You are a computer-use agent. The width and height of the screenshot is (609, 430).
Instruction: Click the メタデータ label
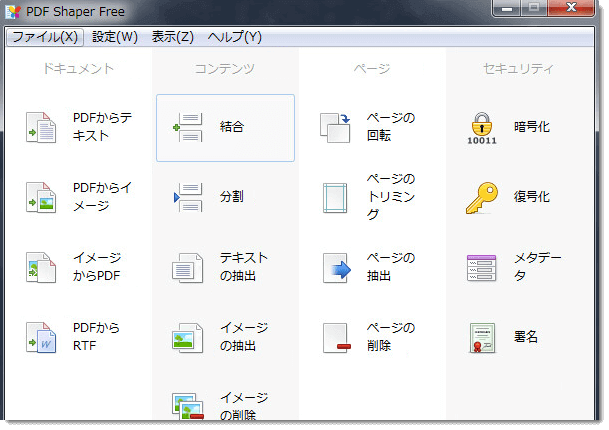coord(538,266)
